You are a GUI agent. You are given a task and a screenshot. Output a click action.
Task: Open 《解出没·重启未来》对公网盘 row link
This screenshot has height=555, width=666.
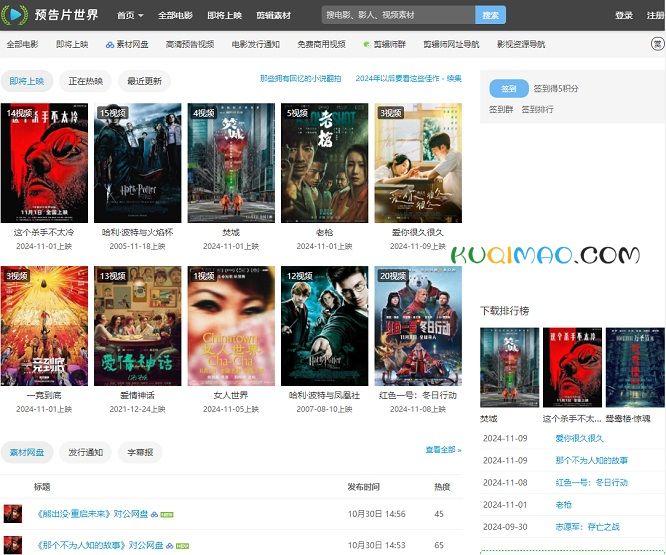pos(93,514)
